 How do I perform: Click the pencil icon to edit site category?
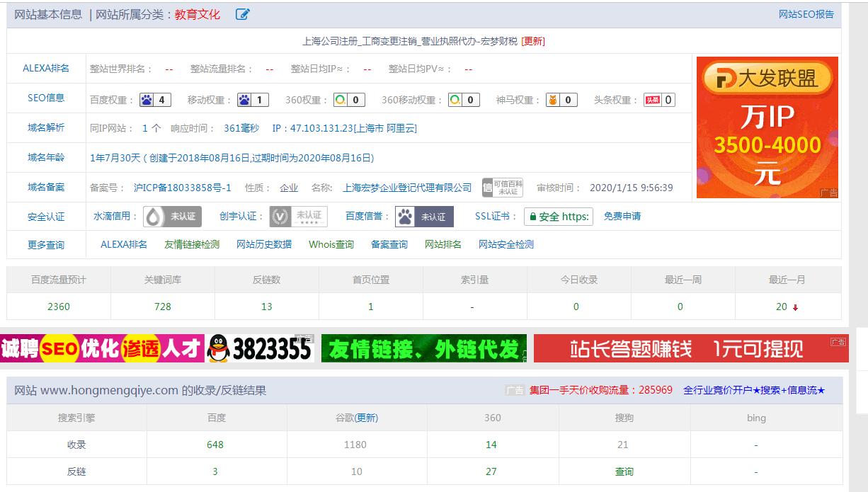242,14
